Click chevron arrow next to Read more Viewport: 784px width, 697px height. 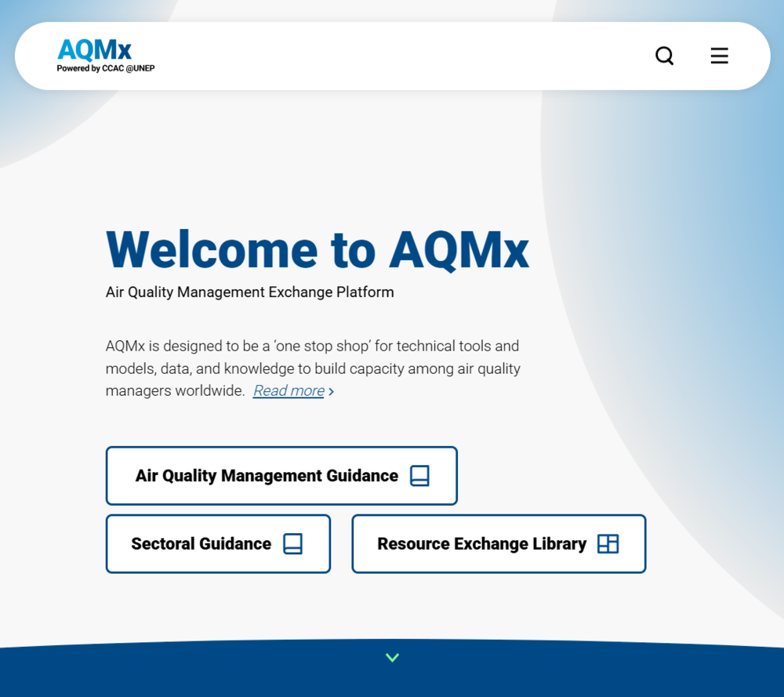[331, 391]
